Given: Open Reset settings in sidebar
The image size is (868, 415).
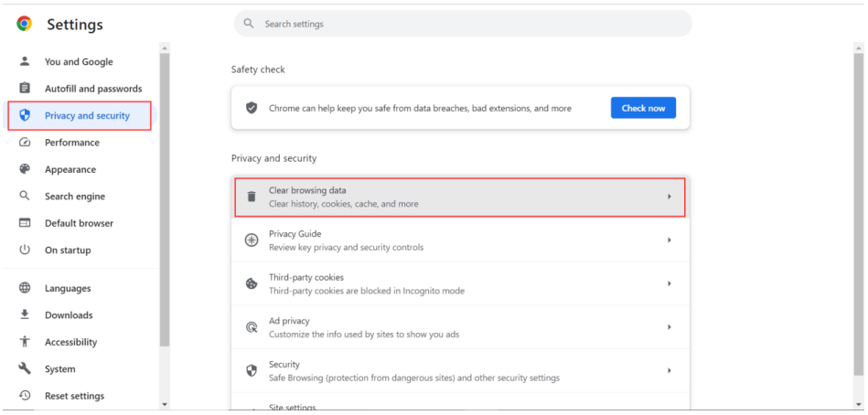Looking at the screenshot, I should (74, 396).
